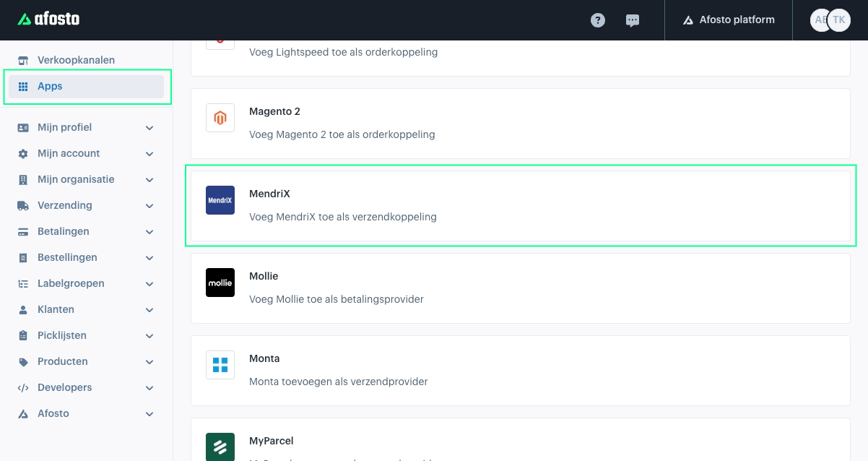Click the Labelgroepen list icon
The width and height of the screenshot is (868, 461).
point(23,283)
